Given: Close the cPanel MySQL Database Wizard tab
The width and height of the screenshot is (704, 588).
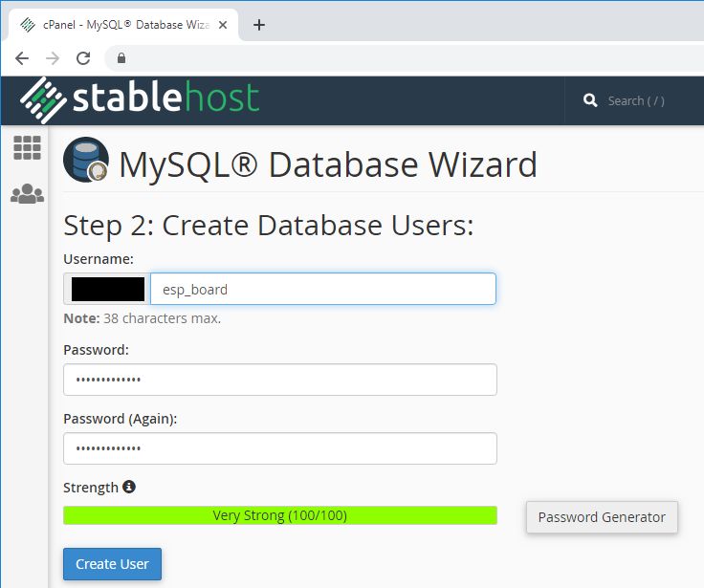Looking at the screenshot, I should 223,25.
